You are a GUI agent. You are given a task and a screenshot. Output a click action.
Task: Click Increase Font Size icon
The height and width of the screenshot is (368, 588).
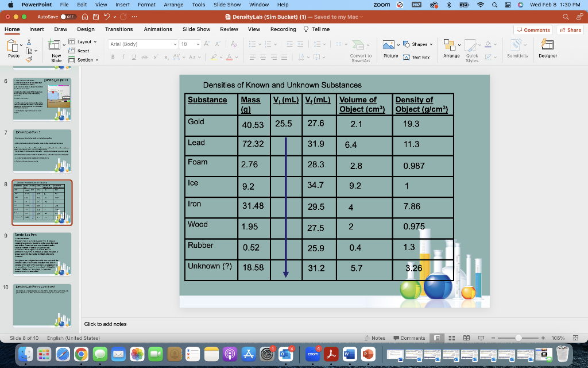pos(207,44)
